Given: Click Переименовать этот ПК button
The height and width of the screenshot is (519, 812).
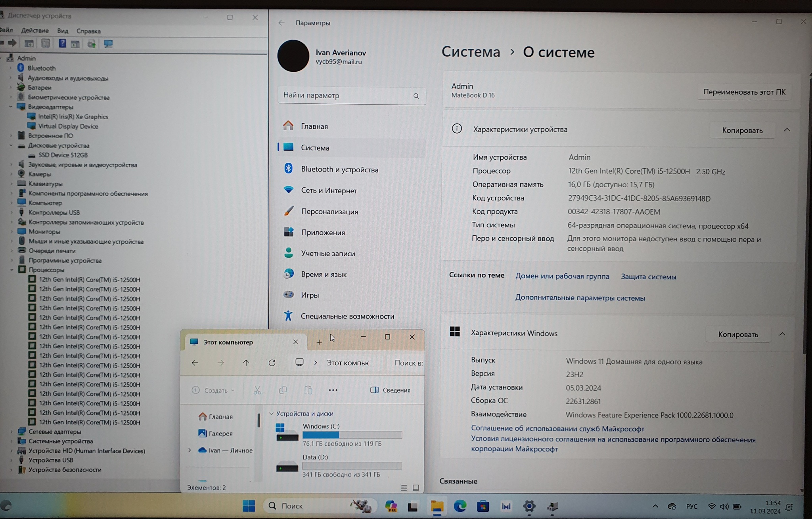Looking at the screenshot, I should 744,92.
